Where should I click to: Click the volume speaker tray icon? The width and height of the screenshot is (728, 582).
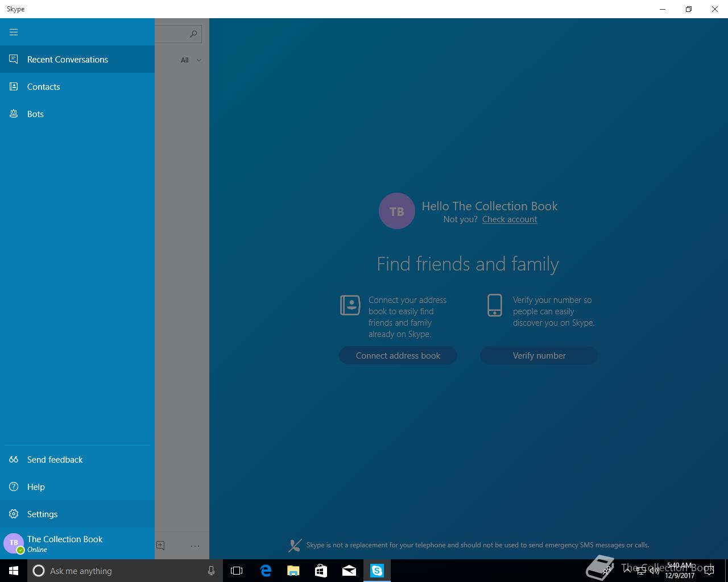point(655,570)
